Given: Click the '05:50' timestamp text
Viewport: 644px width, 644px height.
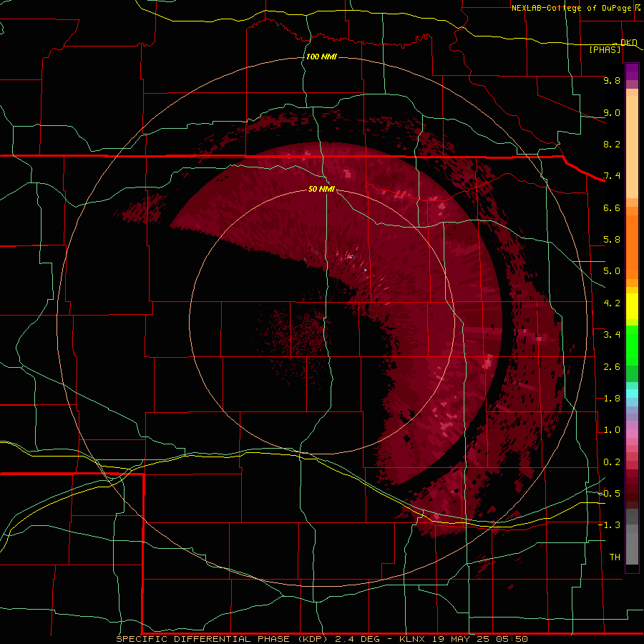Looking at the screenshot, I should [x=512, y=639].
